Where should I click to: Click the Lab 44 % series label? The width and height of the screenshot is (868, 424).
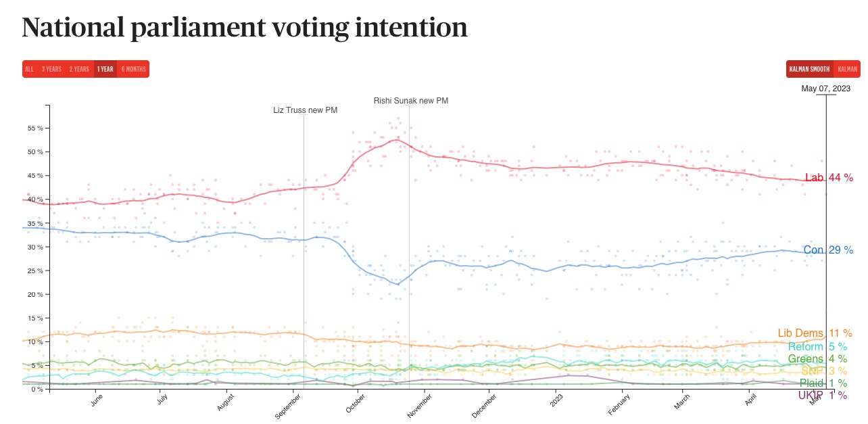[x=829, y=177]
